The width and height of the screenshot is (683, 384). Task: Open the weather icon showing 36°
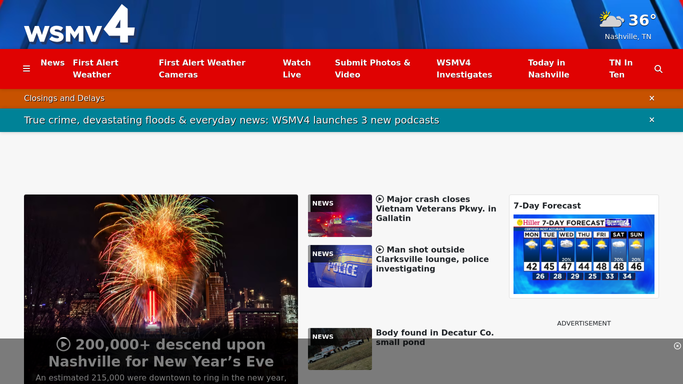coord(611,20)
